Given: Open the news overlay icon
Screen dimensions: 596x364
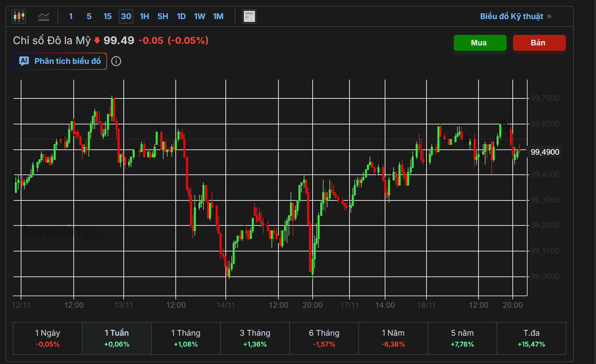Looking at the screenshot, I should [x=249, y=16].
